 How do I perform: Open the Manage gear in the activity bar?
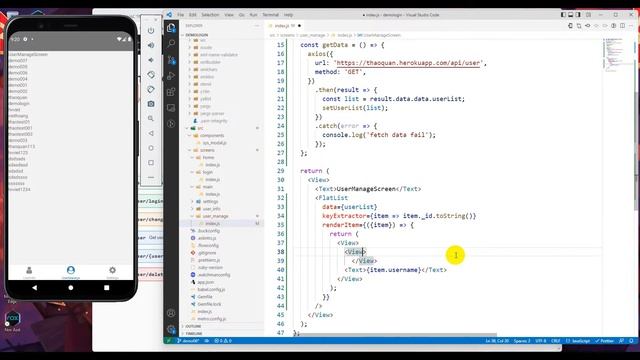[171, 329]
